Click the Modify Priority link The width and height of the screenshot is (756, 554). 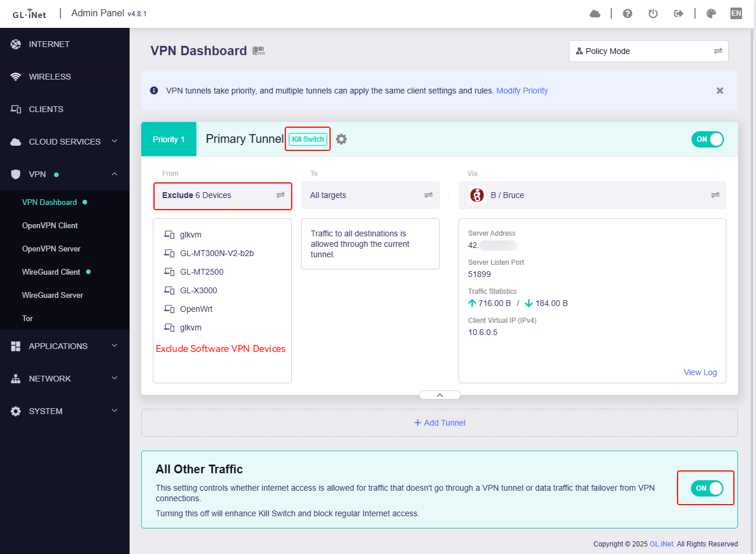[x=522, y=91]
